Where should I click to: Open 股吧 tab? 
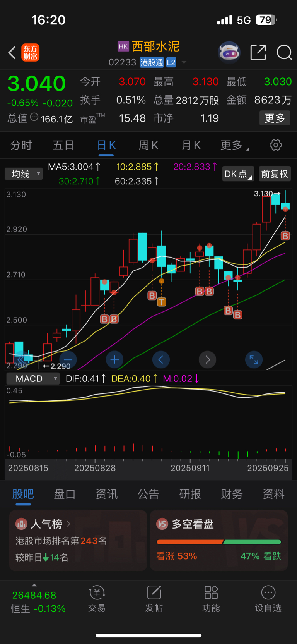pyautogui.click(x=23, y=494)
